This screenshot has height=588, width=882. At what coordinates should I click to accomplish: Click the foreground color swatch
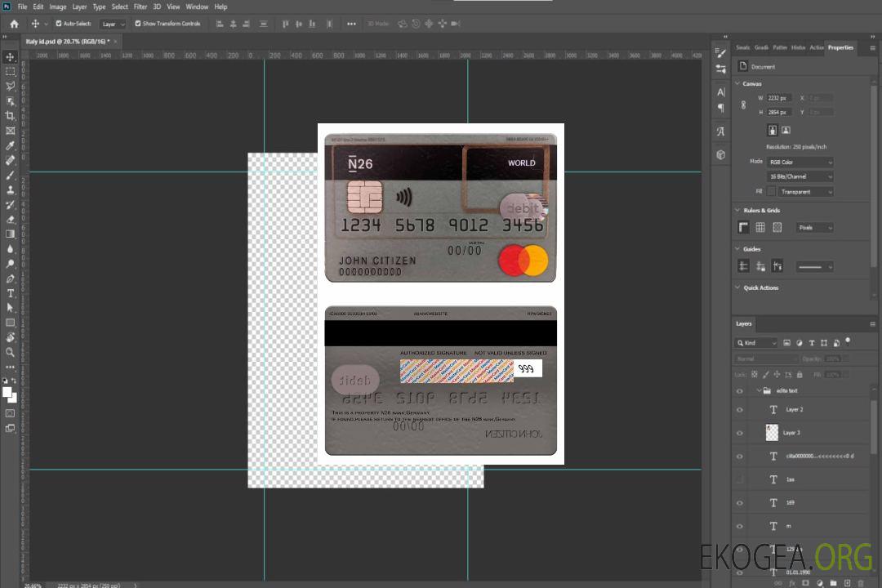[x=7, y=392]
